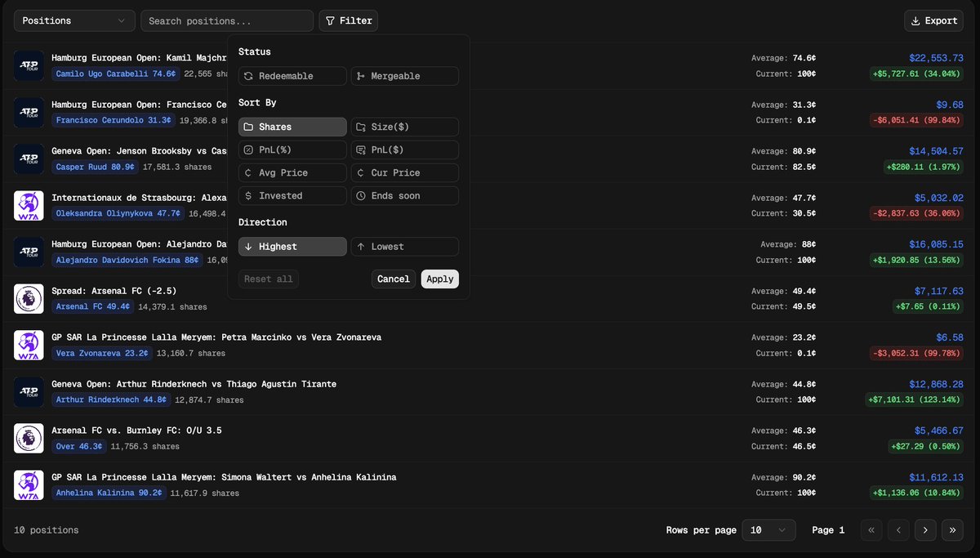This screenshot has height=558, width=980.
Task: Click the ATP Tour logo beside Casper Ruud
Action: [29, 158]
